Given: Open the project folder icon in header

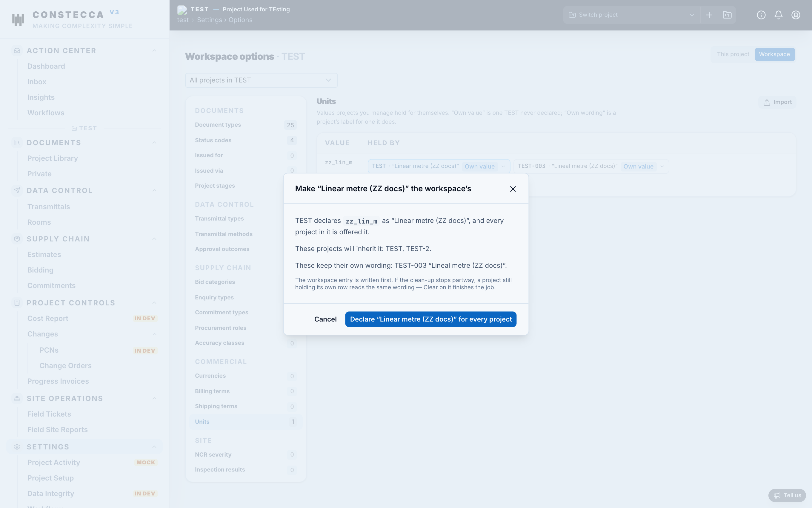Looking at the screenshot, I should pos(727,15).
